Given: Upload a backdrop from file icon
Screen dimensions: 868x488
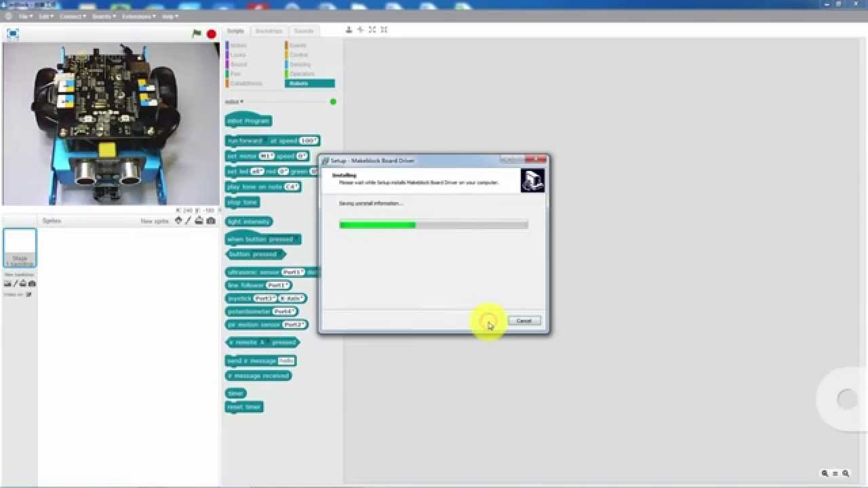Looking at the screenshot, I should point(23,283).
